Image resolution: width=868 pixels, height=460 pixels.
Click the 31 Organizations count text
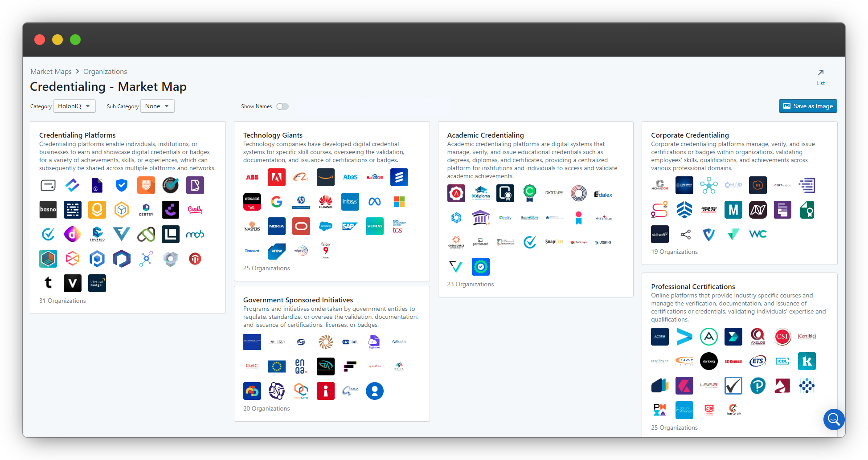coord(62,301)
